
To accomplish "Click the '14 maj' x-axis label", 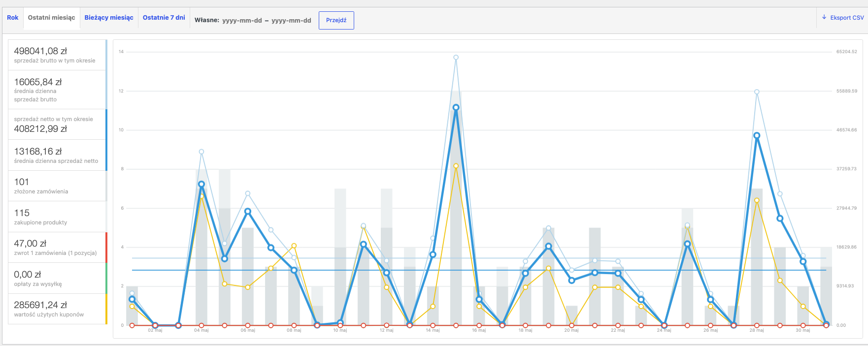I will tap(433, 330).
